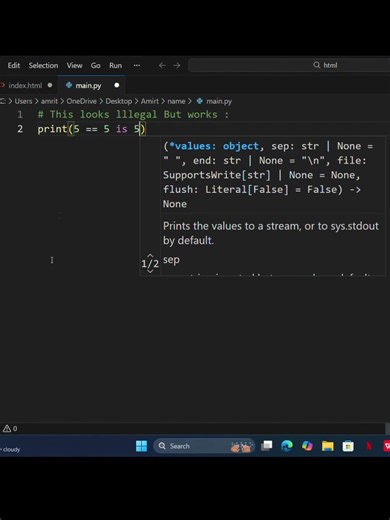Open the Windows Start menu
390x520 pixels.
click(141, 446)
